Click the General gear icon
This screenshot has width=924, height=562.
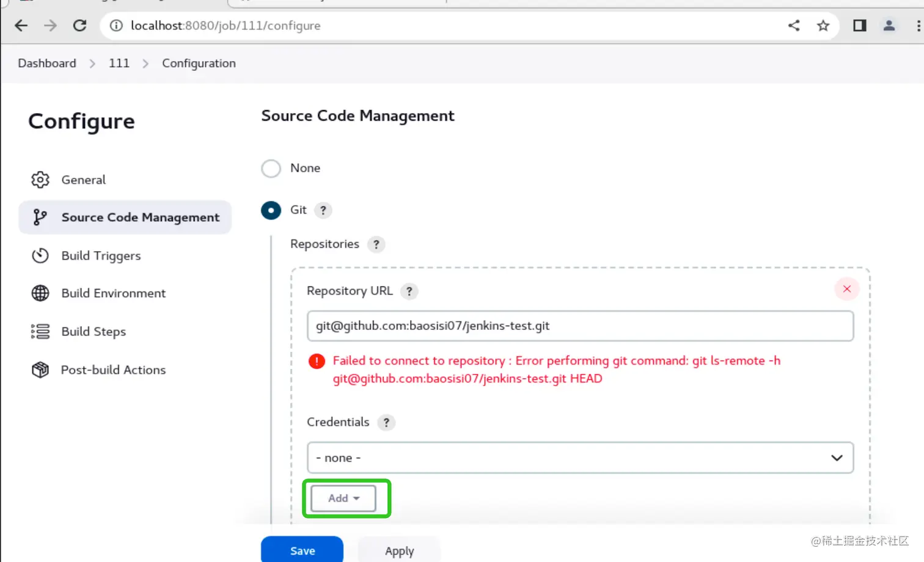coord(40,180)
